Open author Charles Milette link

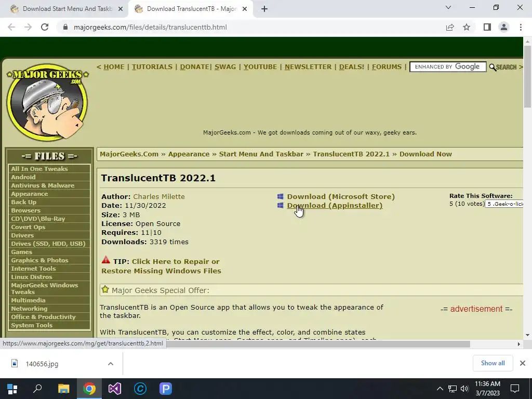click(x=159, y=196)
